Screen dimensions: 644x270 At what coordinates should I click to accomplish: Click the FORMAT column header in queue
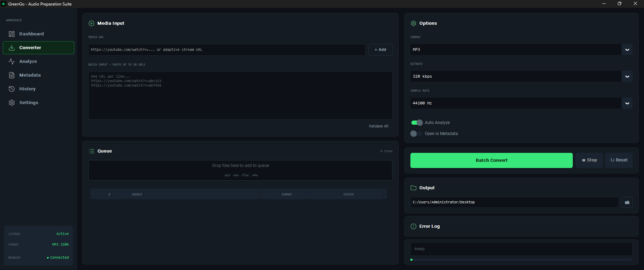[x=287, y=194]
